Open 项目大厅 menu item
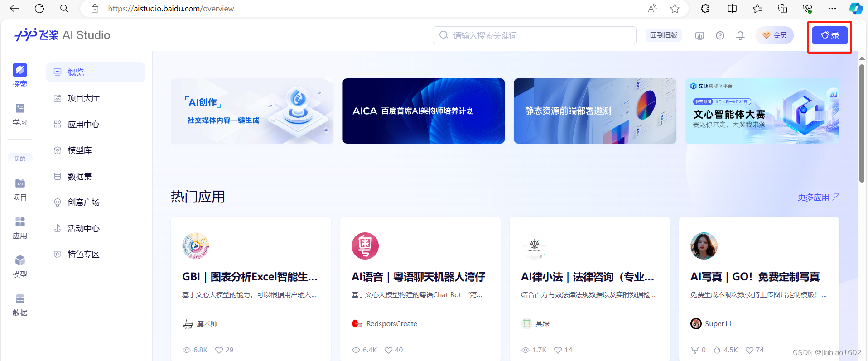This screenshot has width=868, height=361. [x=96, y=98]
